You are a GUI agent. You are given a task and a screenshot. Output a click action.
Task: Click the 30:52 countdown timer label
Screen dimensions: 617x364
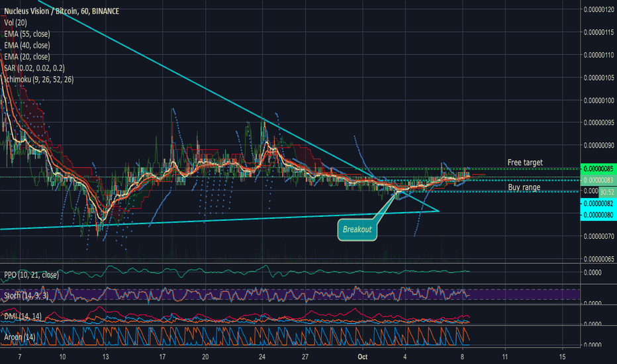607,192
